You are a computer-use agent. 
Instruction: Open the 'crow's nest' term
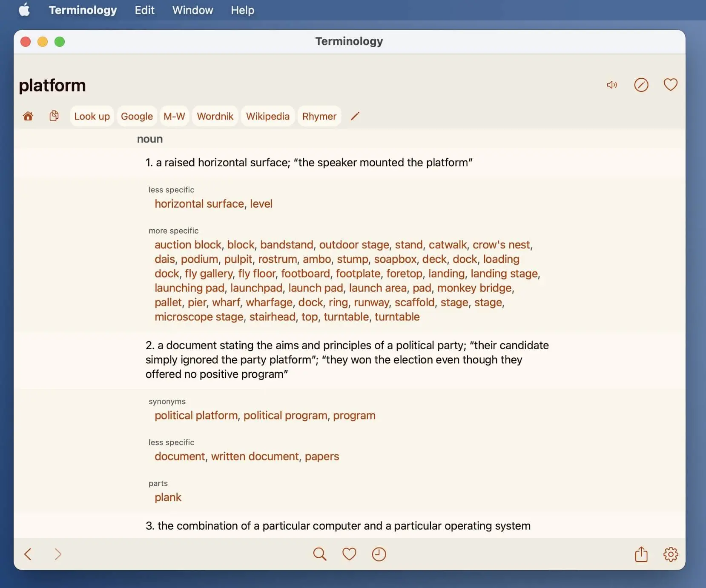click(501, 245)
